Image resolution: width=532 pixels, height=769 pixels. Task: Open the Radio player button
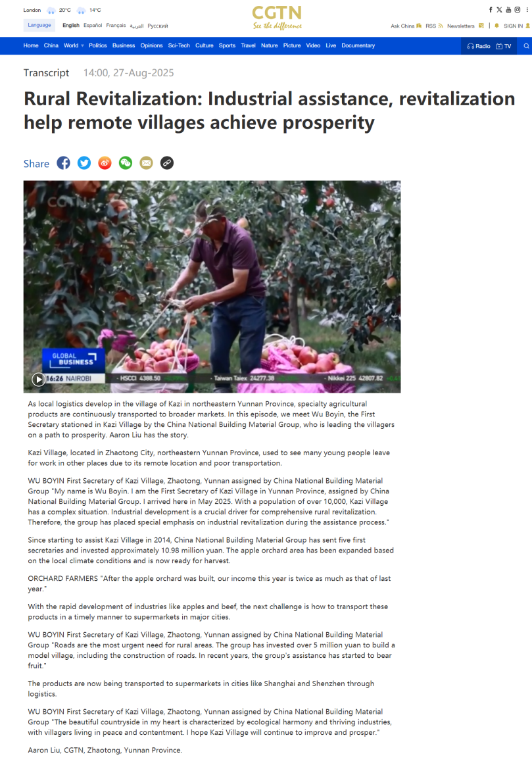479,46
